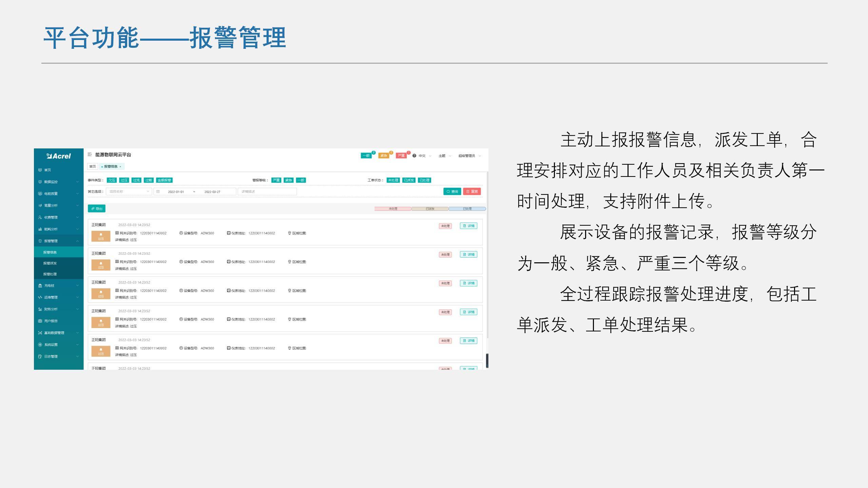The width and height of the screenshot is (868, 488).
Task: Click the 详情描述 description input field
Action: coord(267,192)
